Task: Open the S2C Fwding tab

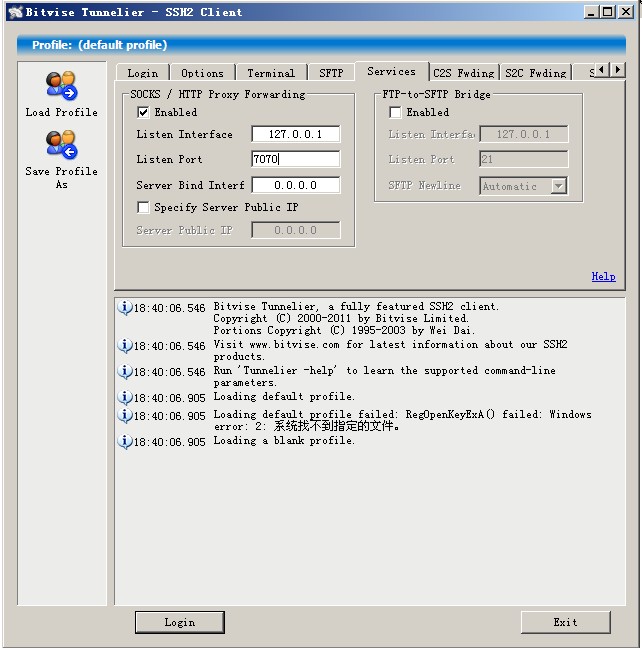Action: click(536, 73)
